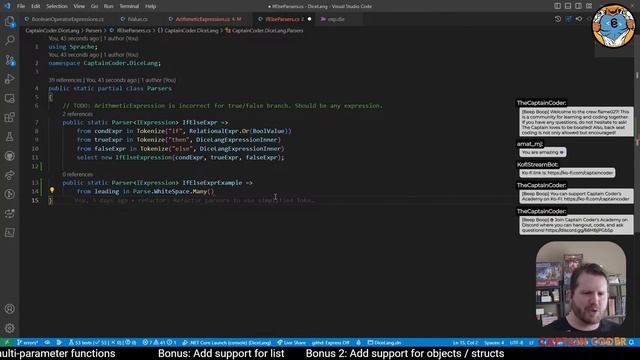Open the File menu
Screen dimensions: 640x360
pyautogui.click(x=21, y=6)
